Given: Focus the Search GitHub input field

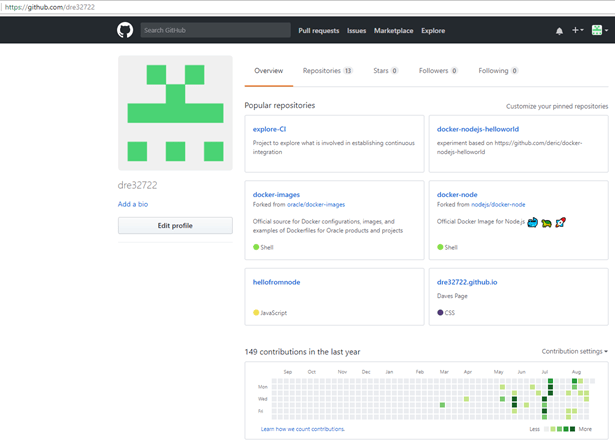Looking at the screenshot, I should coord(214,31).
